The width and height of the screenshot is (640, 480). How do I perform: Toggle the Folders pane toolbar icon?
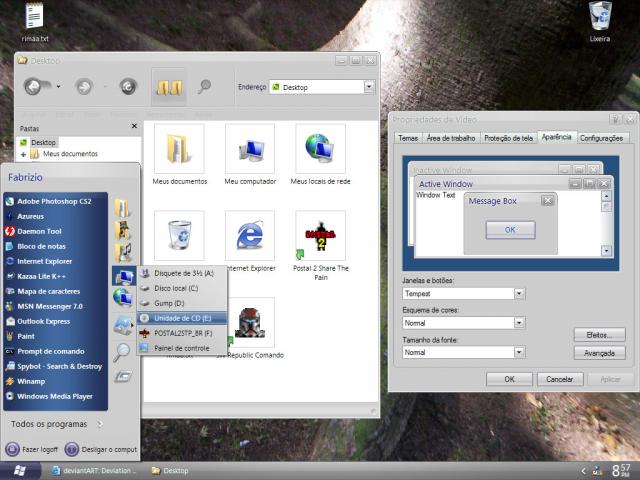click(169, 87)
